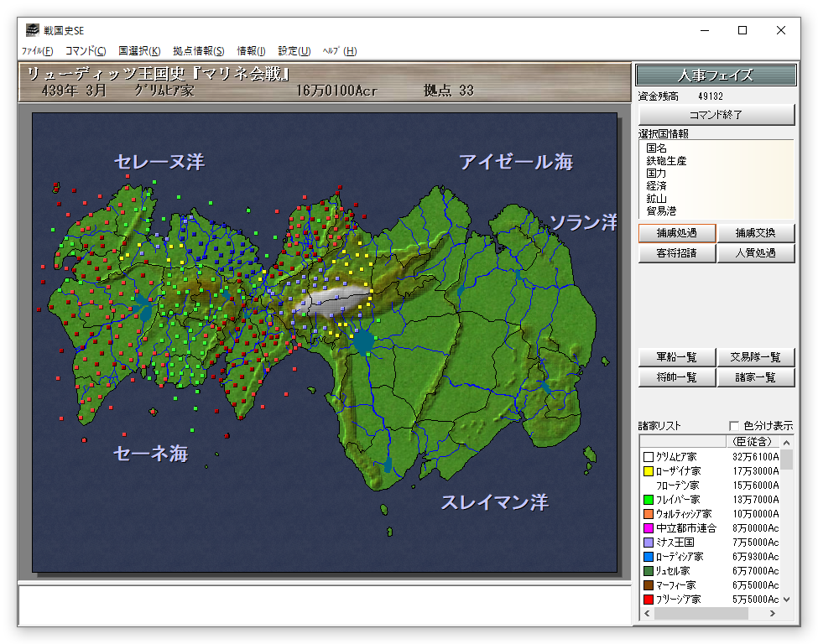This screenshot has width=818, height=644.
Task: Click the yellow ローザイナ家 color swatch
Action: (x=649, y=471)
